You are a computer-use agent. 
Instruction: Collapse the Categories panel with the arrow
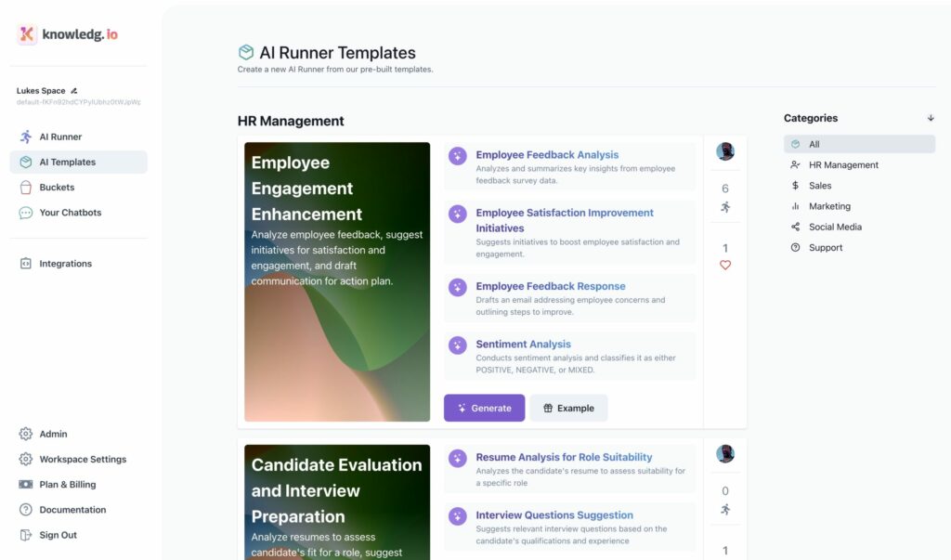931,118
